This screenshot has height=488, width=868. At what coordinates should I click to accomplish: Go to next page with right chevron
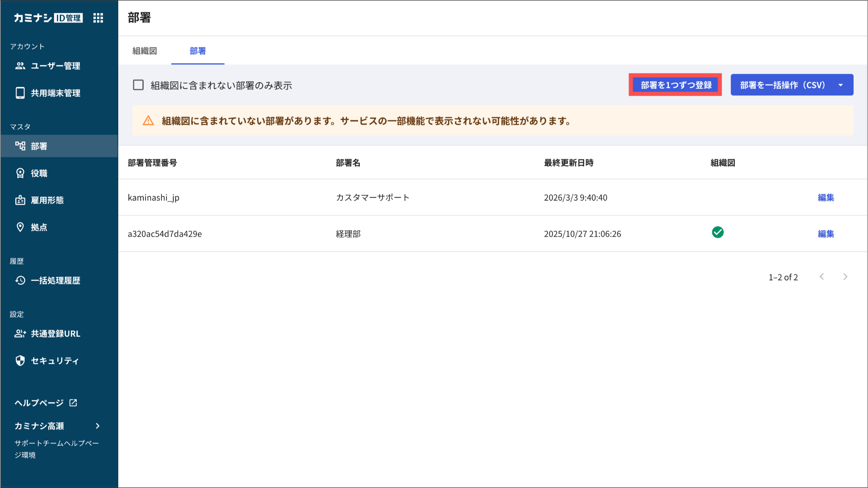(x=845, y=277)
